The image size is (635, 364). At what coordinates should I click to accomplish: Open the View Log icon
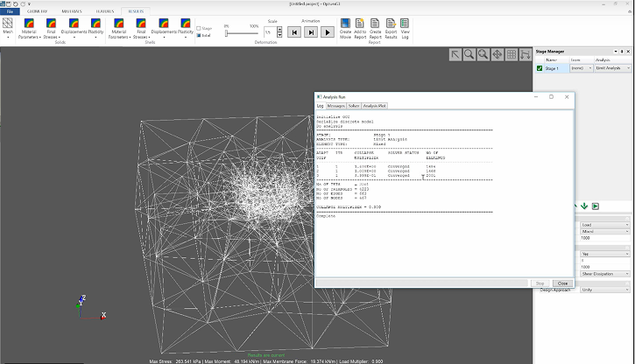(x=405, y=28)
